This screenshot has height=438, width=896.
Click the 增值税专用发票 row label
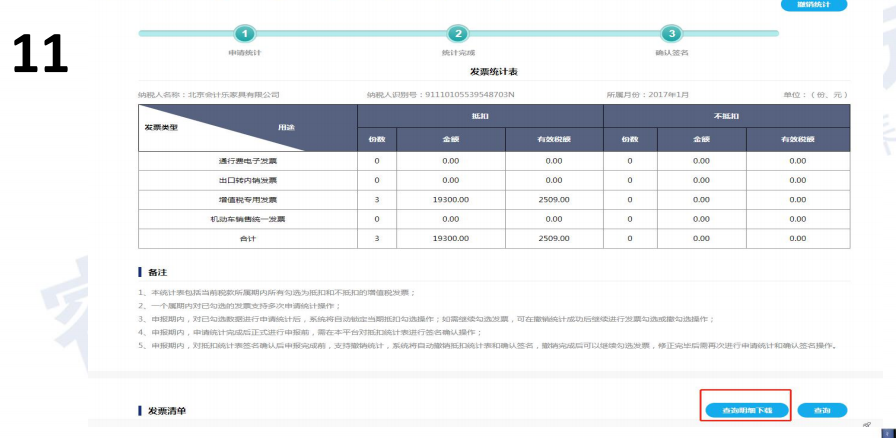point(248,200)
